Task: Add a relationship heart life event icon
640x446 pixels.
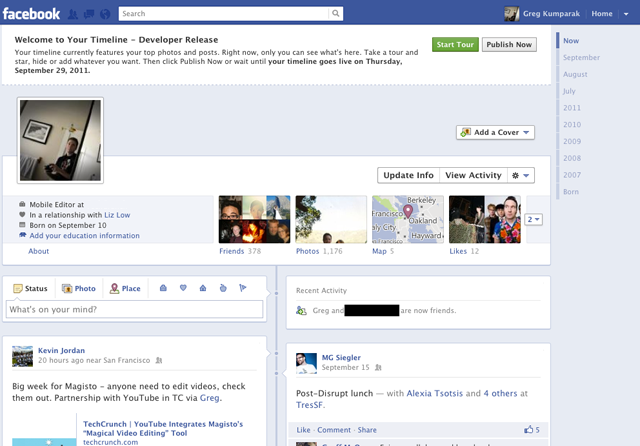Action: pos(183,288)
